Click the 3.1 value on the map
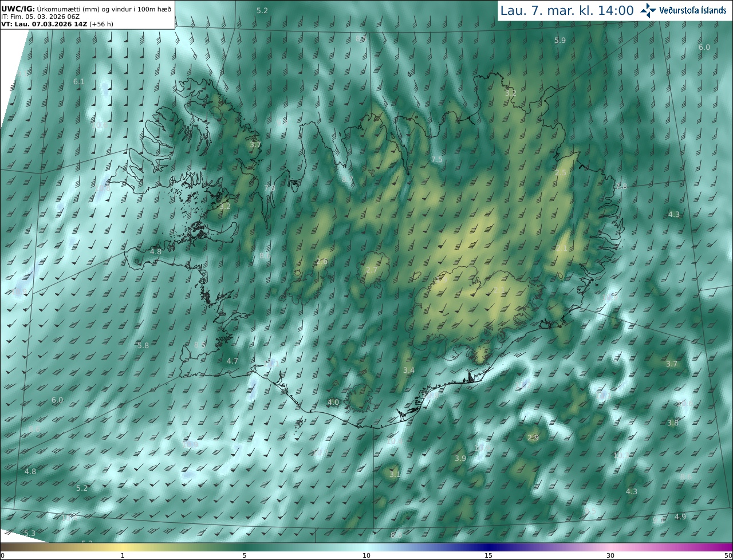Viewport: 733px width, 560px height. 395,474
